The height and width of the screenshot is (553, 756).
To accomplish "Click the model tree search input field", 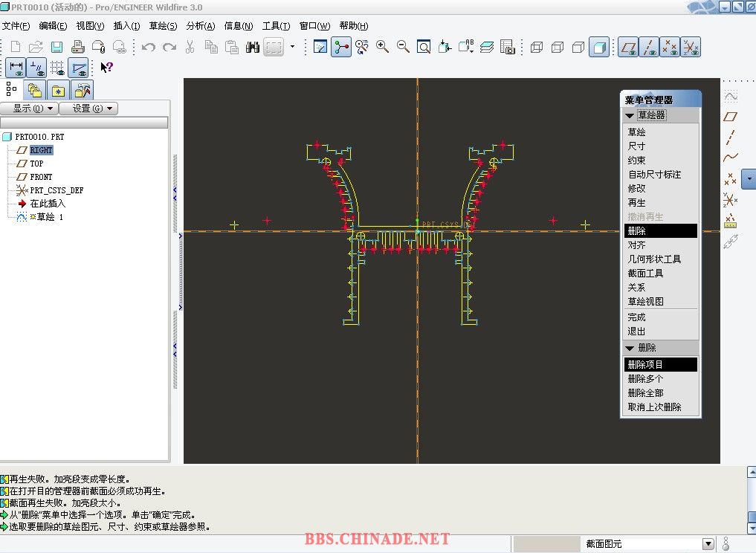I will 85,123.
